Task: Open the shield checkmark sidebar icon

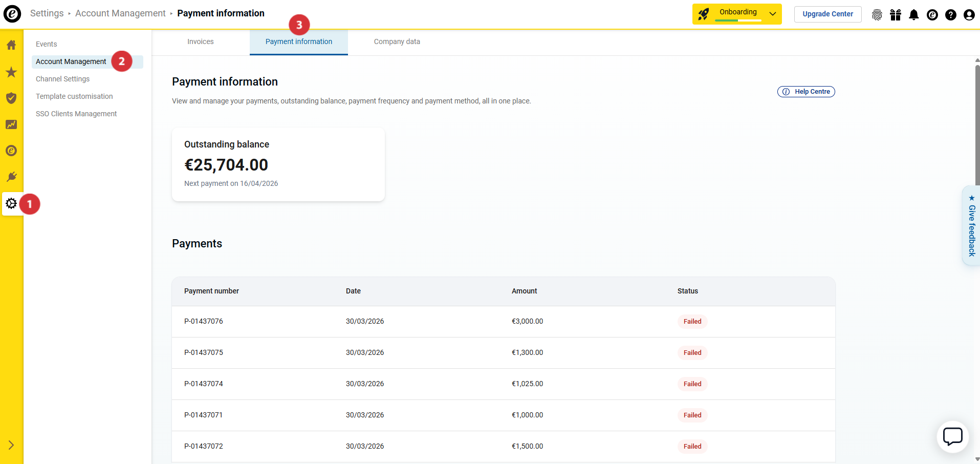Action: (x=11, y=98)
